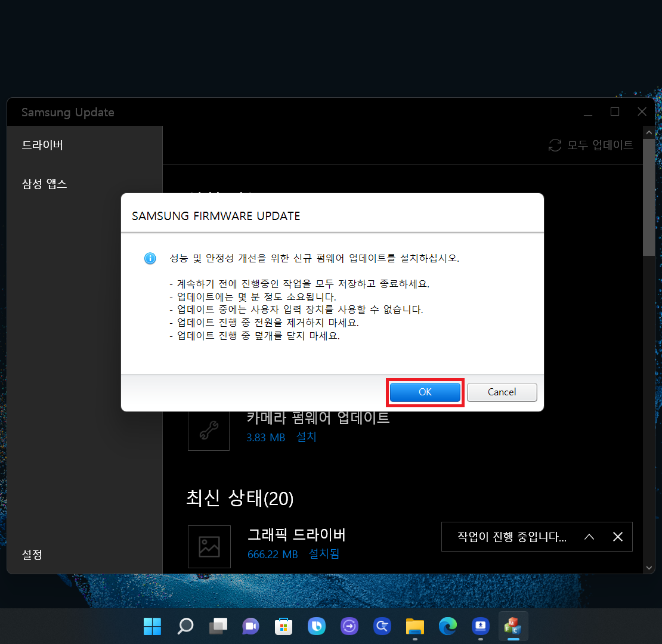Open 설정 in the sidebar
Viewport: 662px width, 644px height.
pyautogui.click(x=32, y=555)
